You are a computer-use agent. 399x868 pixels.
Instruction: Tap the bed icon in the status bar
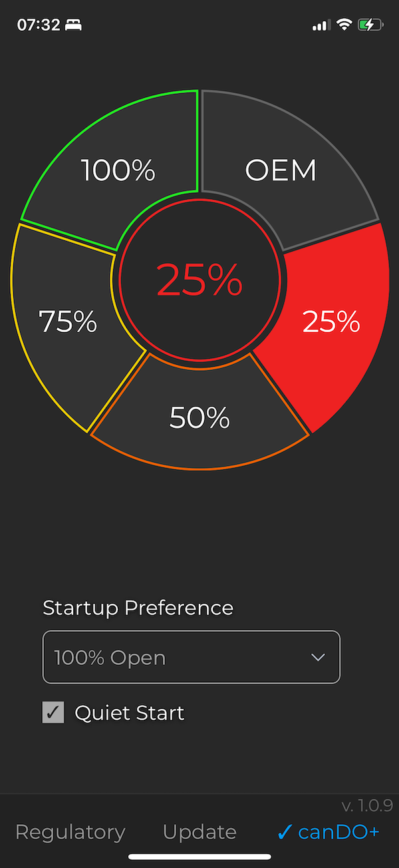tap(73, 24)
